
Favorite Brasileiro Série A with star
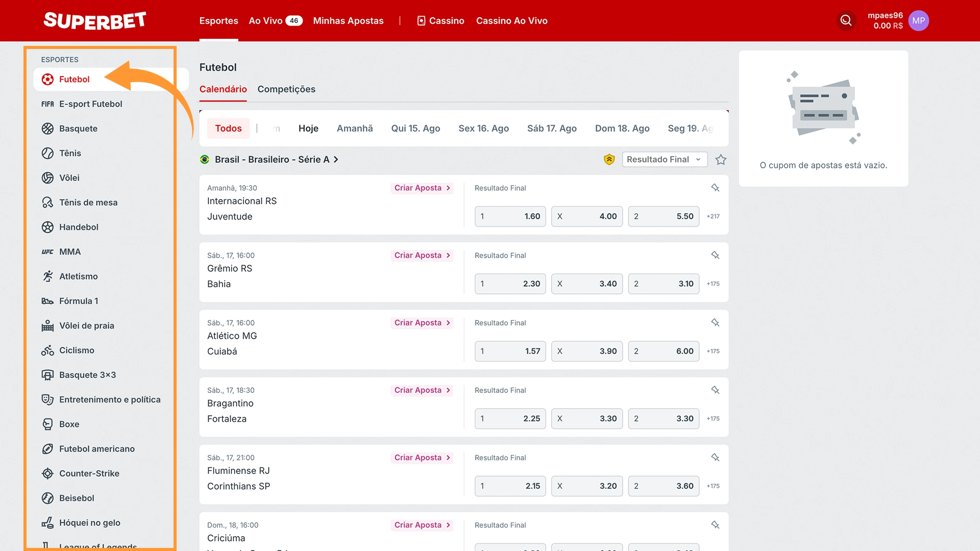coord(721,160)
